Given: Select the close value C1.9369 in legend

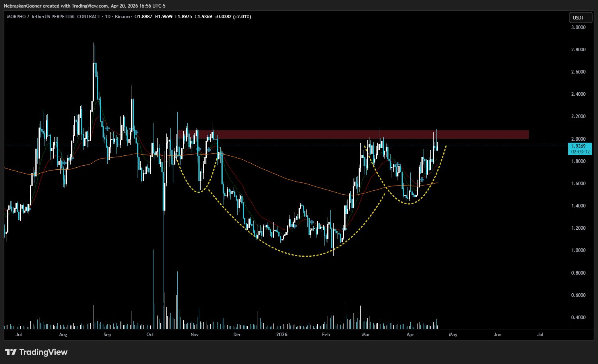Looking at the screenshot, I should [203, 17].
